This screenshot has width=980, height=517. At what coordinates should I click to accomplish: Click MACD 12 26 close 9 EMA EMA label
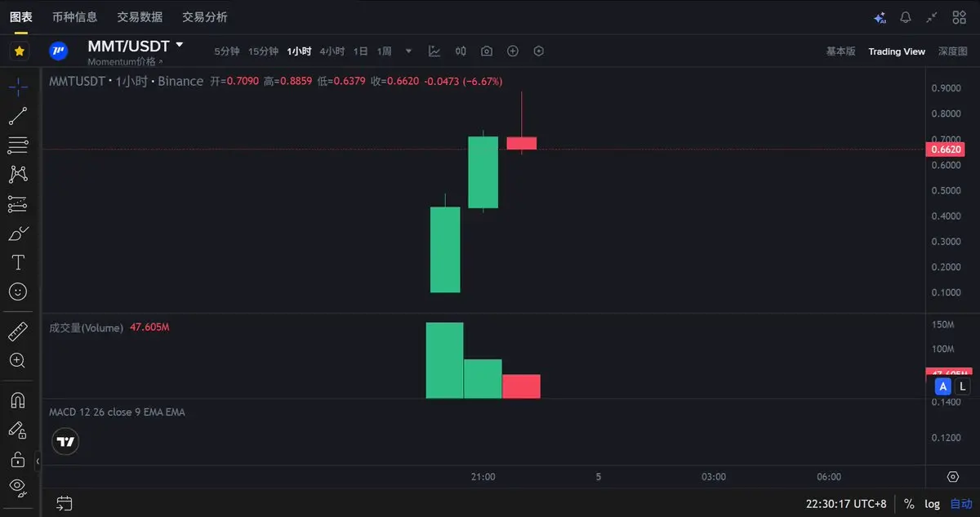(117, 412)
